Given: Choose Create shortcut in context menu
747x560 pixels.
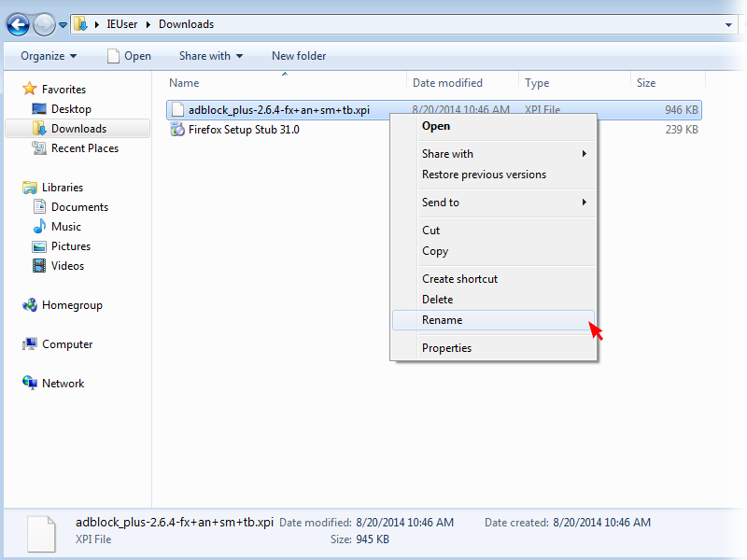Looking at the screenshot, I should pos(493,279).
